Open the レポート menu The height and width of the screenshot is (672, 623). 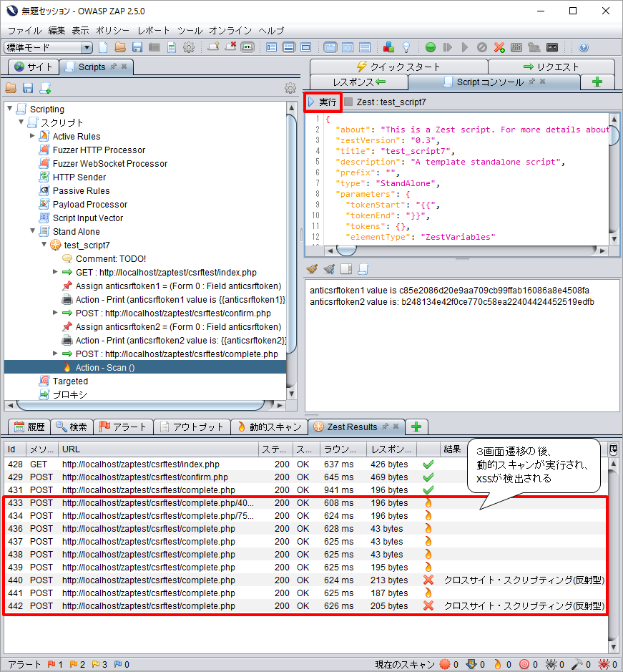[x=153, y=31]
